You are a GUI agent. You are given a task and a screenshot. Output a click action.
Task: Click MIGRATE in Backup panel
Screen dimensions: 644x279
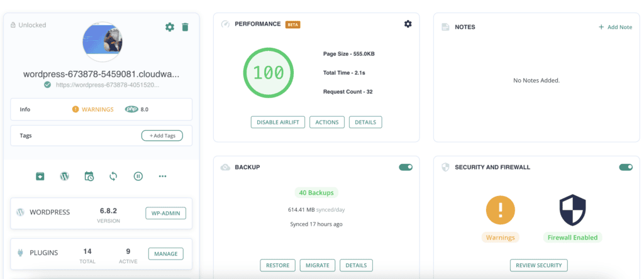coord(318,265)
